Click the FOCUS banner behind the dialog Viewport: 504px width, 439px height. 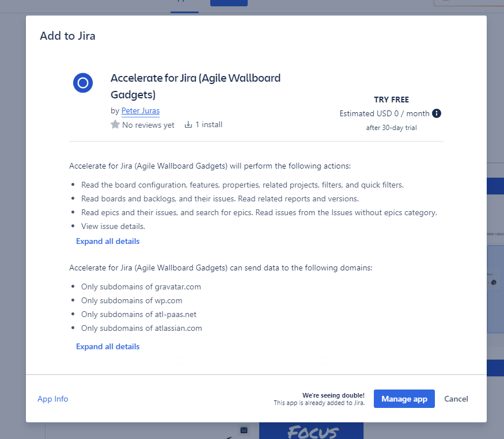[311, 430]
